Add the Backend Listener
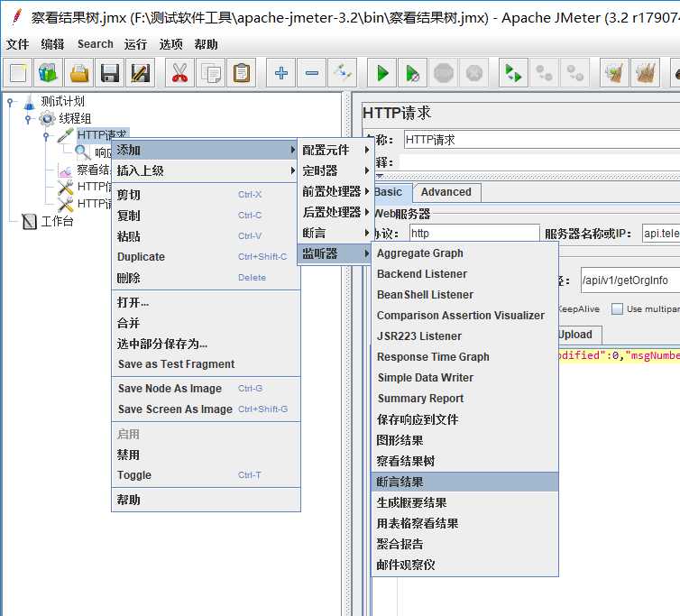Viewport: 680px width, 616px height. pyautogui.click(x=464, y=274)
